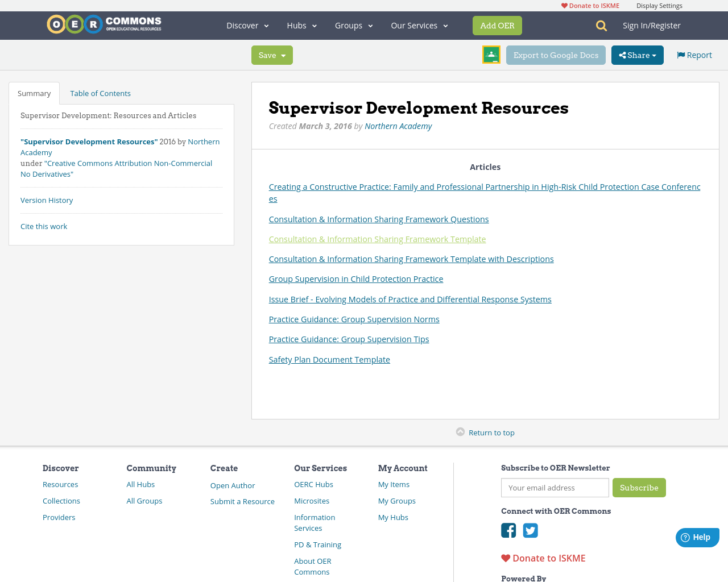728x582 pixels.
Task: Open the Help chat widget
Action: coord(697,537)
